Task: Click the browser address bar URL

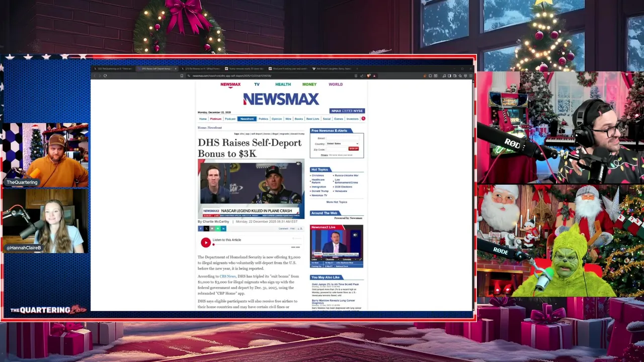Action: pyautogui.click(x=232, y=76)
